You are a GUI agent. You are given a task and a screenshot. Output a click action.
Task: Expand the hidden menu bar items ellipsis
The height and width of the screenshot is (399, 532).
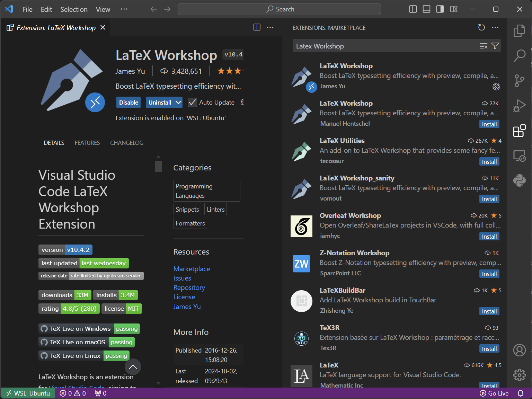(x=124, y=9)
